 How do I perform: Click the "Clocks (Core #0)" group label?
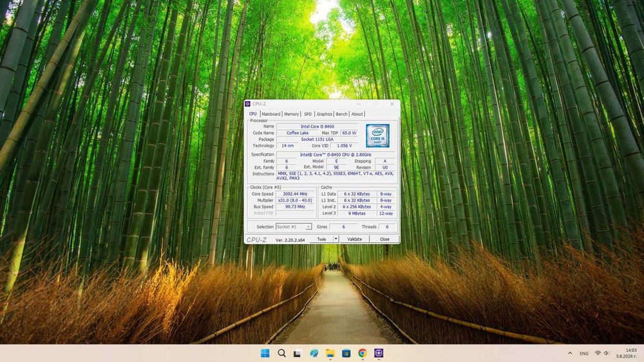coord(265,187)
